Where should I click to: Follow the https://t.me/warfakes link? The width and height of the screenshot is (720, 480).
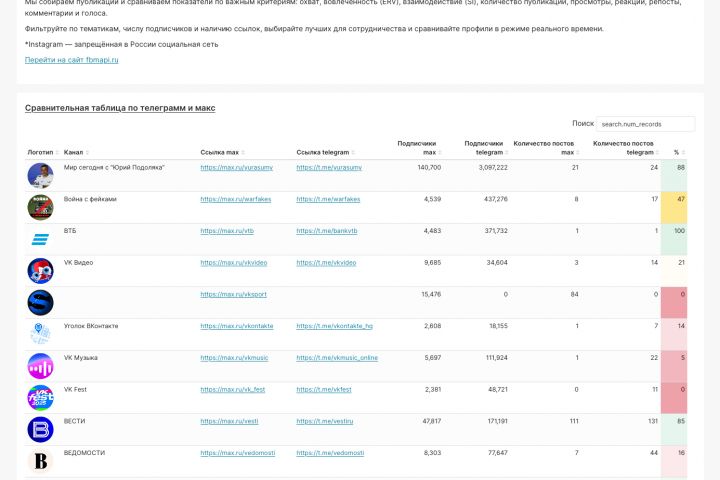pyautogui.click(x=328, y=199)
